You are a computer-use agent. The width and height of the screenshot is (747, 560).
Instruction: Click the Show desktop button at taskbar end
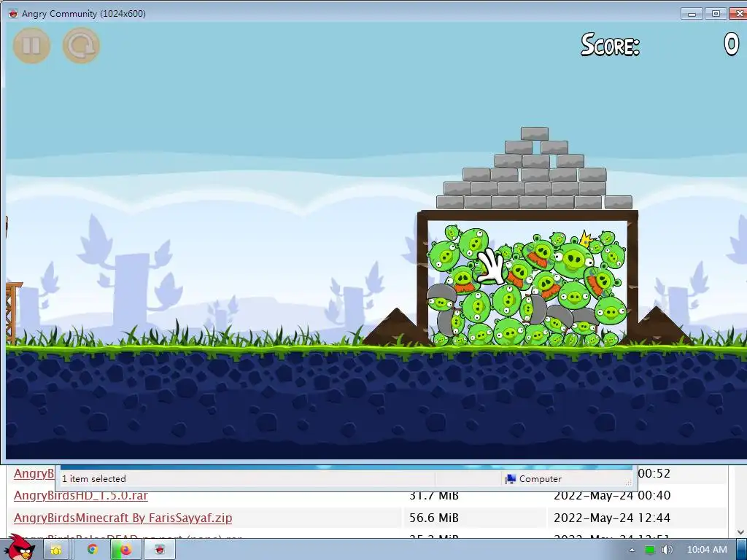click(x=742, y=550)
